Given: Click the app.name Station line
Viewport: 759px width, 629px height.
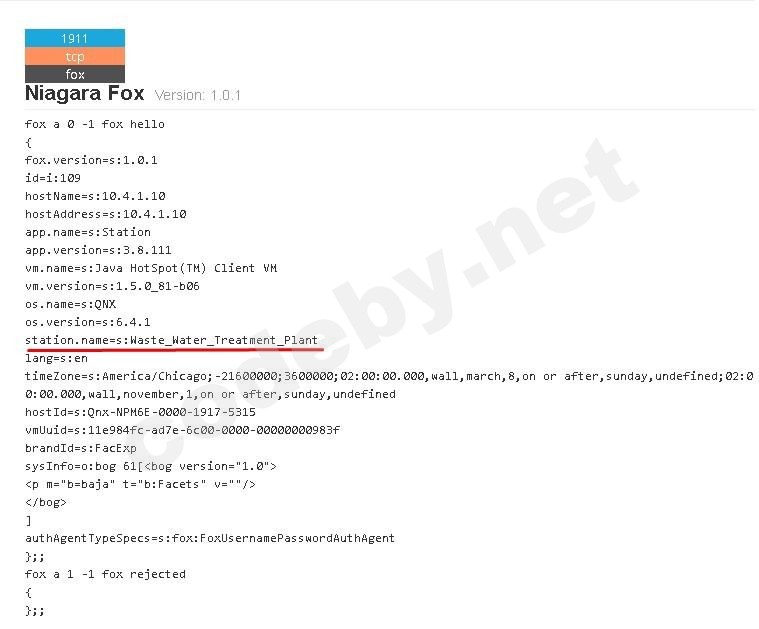Looking at the screenshot, I should (88, 232).
